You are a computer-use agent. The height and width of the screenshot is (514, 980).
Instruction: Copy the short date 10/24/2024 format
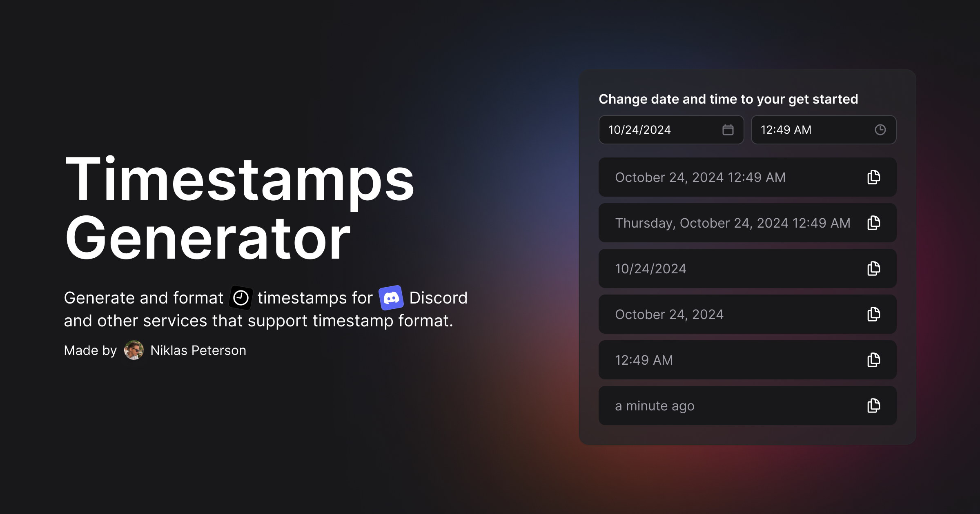tap(873, 268)
